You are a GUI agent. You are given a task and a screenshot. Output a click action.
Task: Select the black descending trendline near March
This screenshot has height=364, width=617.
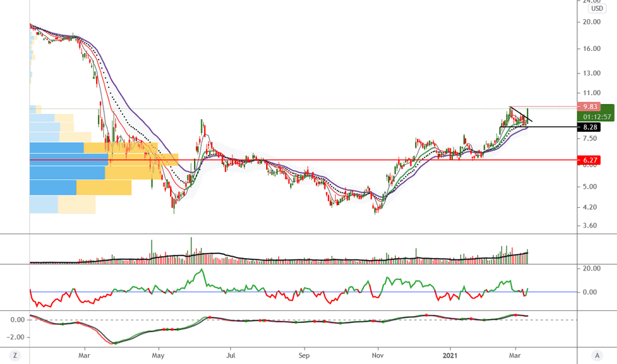point(521,114)
